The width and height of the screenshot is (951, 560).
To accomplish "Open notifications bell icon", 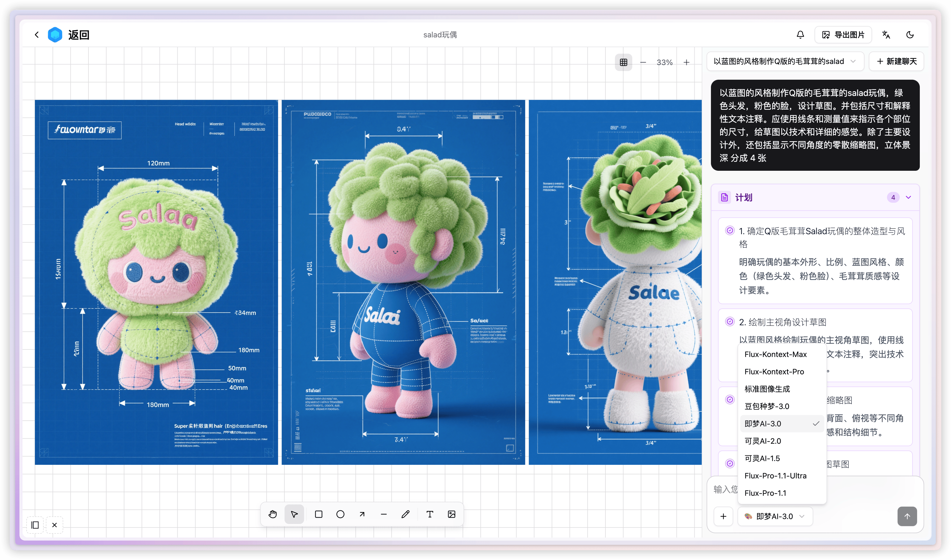I will click(x=800, y=35).
